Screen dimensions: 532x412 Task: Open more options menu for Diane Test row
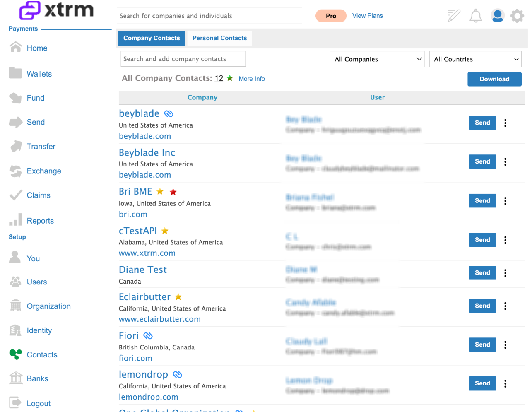pos(505,273)
